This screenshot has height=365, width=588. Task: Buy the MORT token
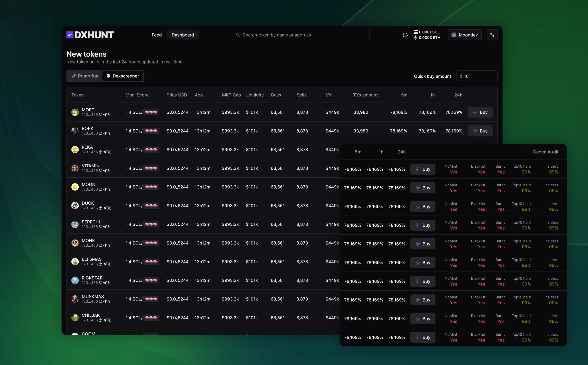click(480, 112)
